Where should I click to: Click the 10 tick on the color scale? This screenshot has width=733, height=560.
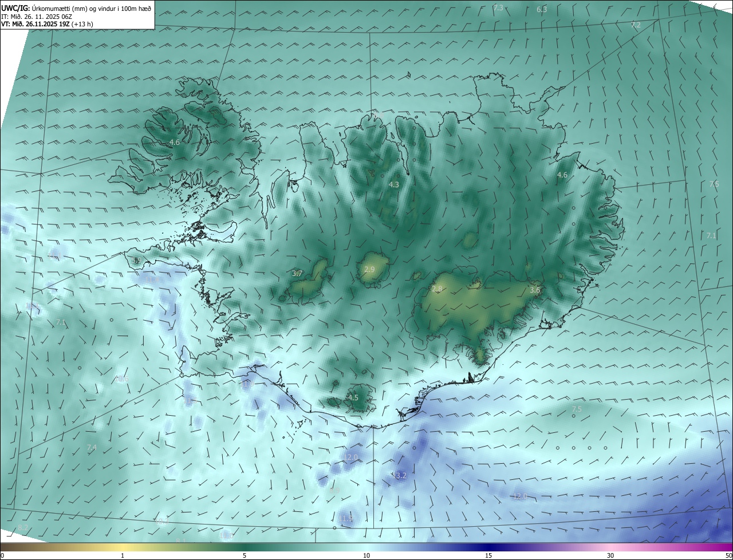[366, 555]
